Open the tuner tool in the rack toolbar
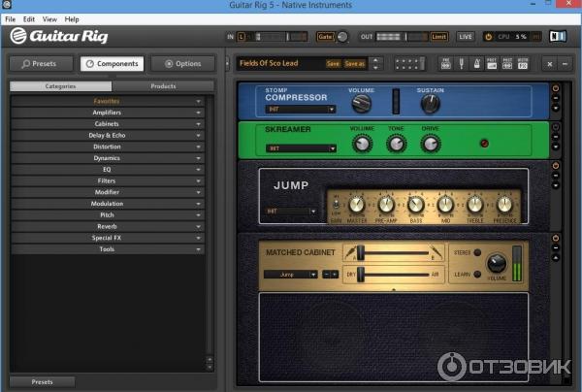582x392 pixels. pyautogui.click(x=463, y=64)
